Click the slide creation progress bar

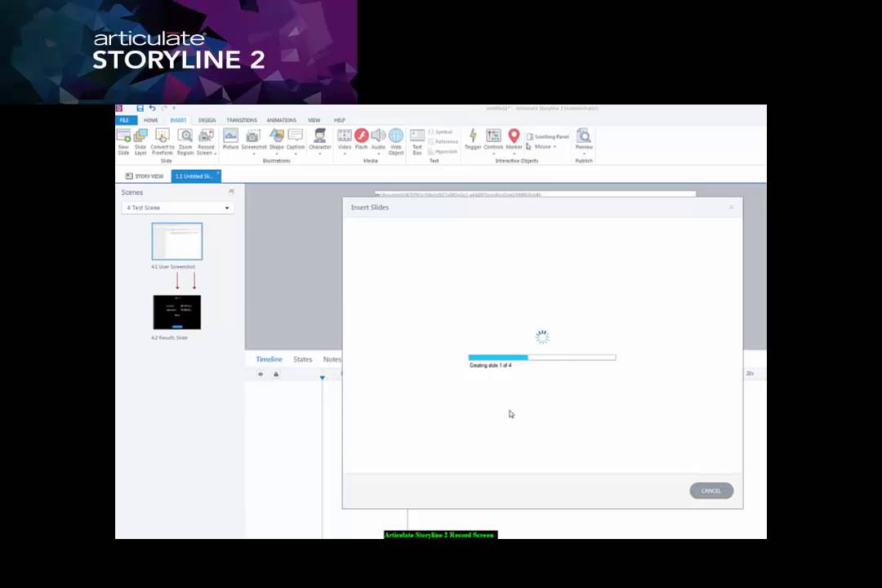pos(542,358)
